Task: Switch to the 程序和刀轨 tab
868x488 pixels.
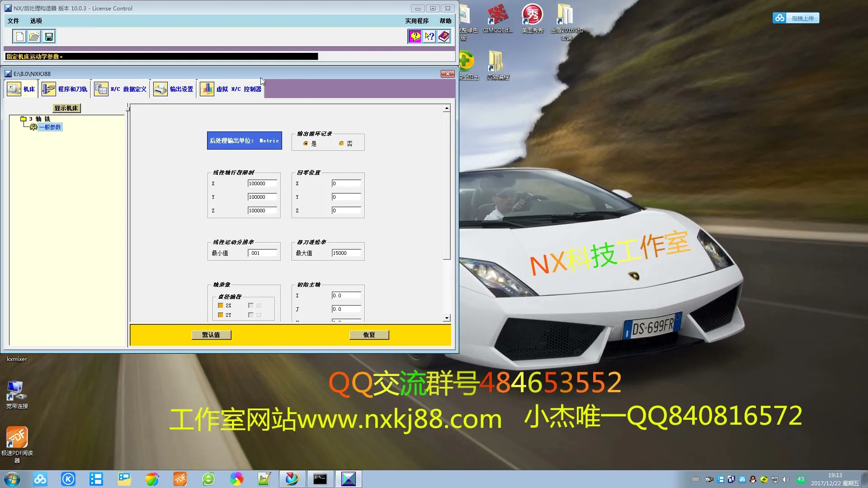Action: point(65,89)
